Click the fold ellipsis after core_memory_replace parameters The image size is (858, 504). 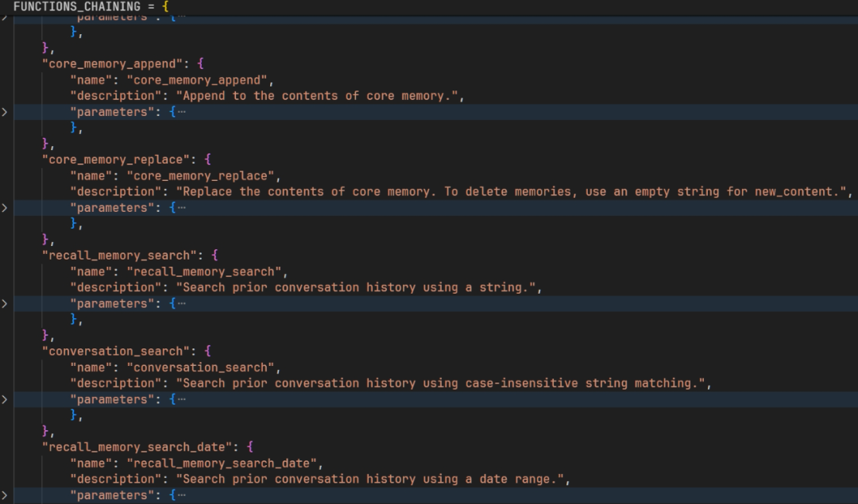[x=182, y=208]
